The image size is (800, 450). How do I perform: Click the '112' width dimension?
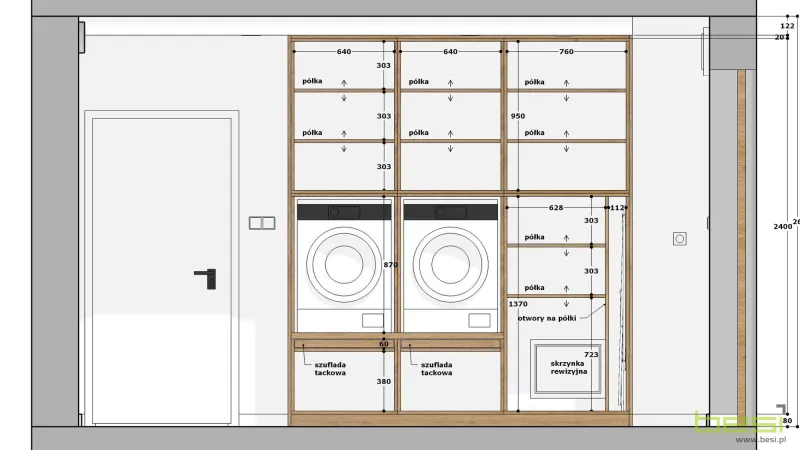coord(617,208)
